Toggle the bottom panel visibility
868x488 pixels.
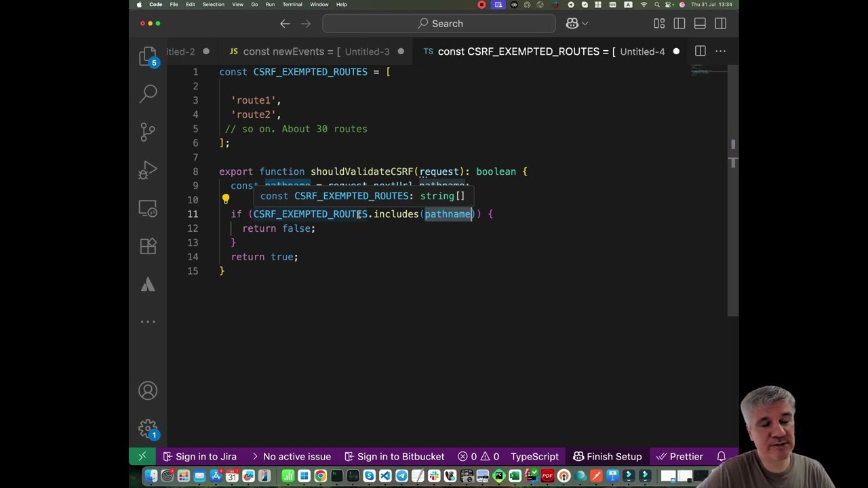click(x=700, y=24)
